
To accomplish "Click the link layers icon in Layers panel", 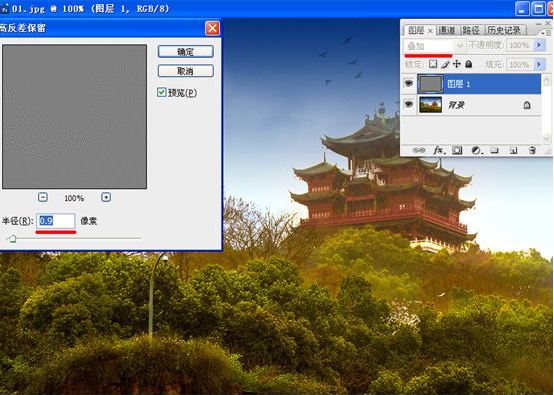I will tap(419, 151).
